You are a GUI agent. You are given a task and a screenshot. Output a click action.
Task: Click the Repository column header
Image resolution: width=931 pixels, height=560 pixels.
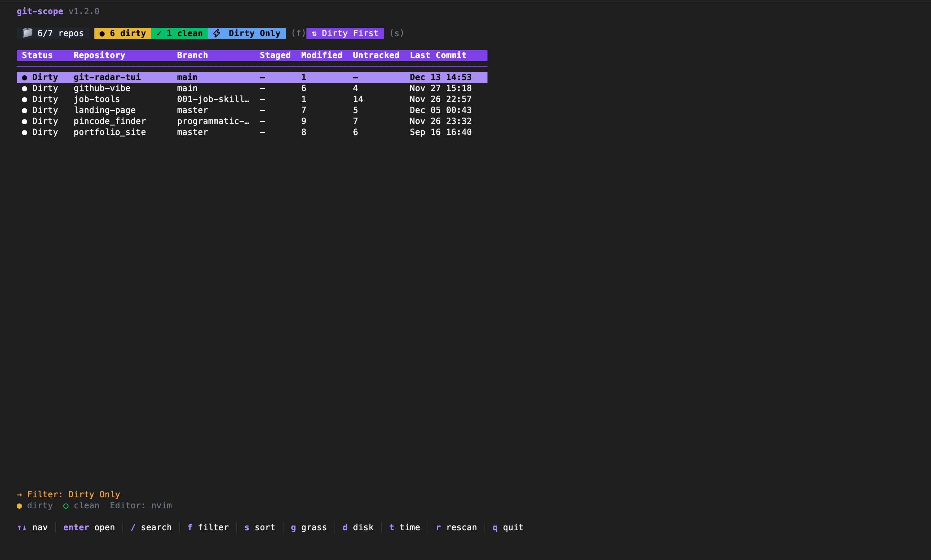coord(99,55)
